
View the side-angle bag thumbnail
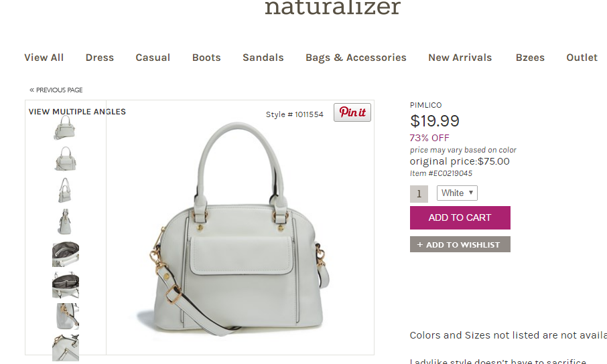[65, 221]
